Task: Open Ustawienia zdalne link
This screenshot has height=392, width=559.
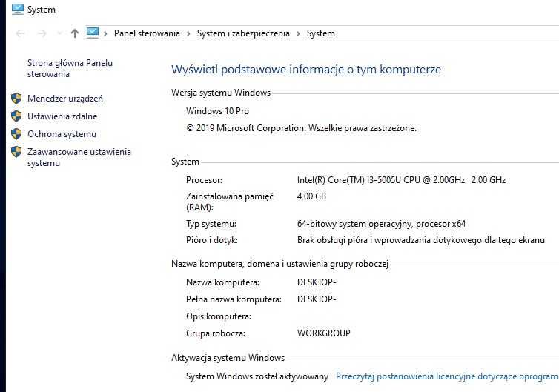Action: click(62, 116)
